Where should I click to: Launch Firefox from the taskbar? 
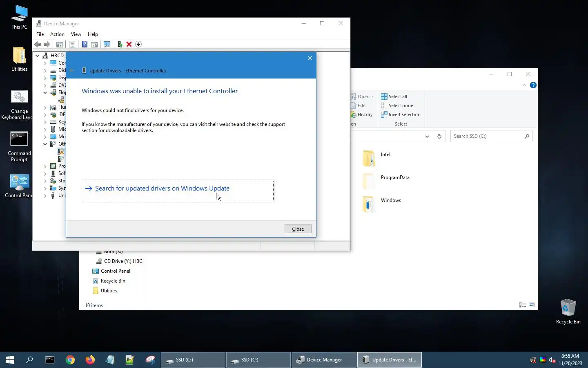coord(90,360)
